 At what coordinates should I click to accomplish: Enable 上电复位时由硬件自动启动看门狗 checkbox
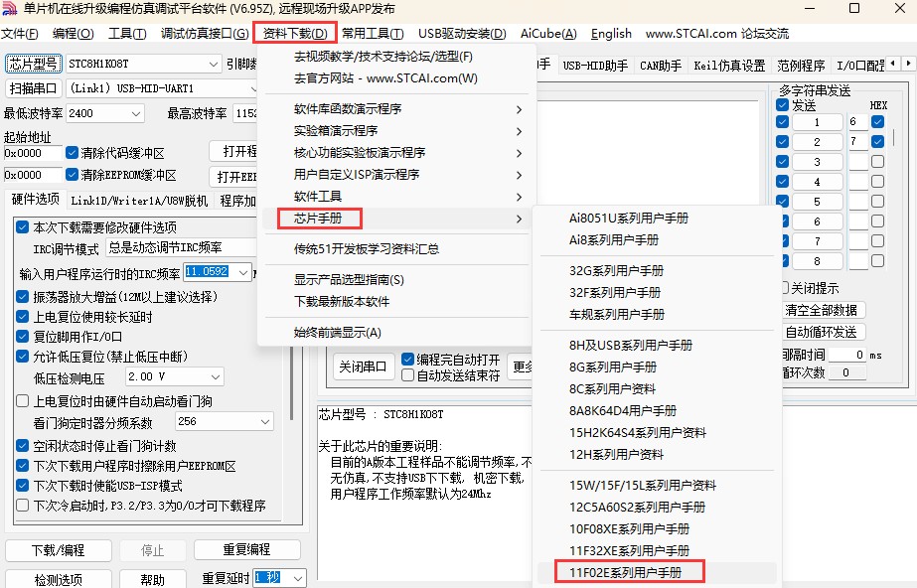pos(22,401)
